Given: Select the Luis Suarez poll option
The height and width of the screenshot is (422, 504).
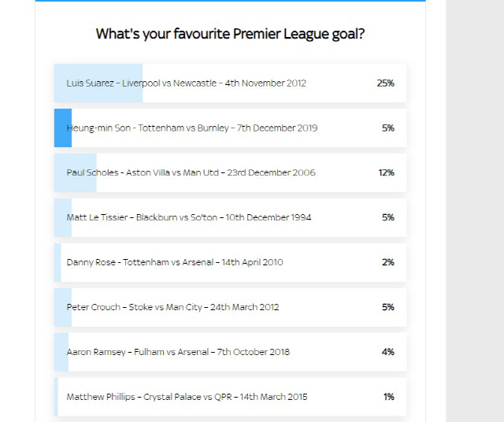Looking at the screenshot, I should click(230, 83).
